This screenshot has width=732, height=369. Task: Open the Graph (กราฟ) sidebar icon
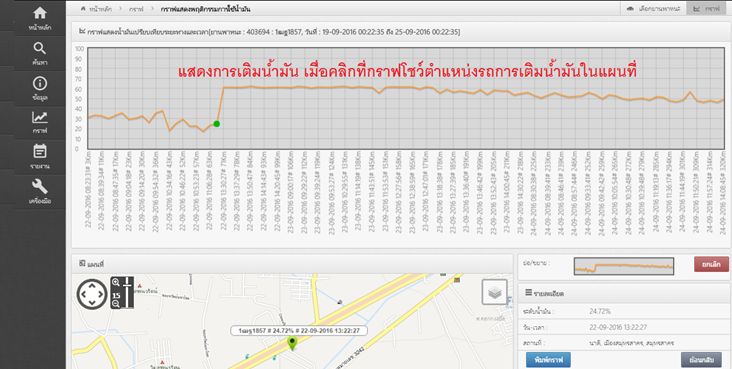pos(40,117)
